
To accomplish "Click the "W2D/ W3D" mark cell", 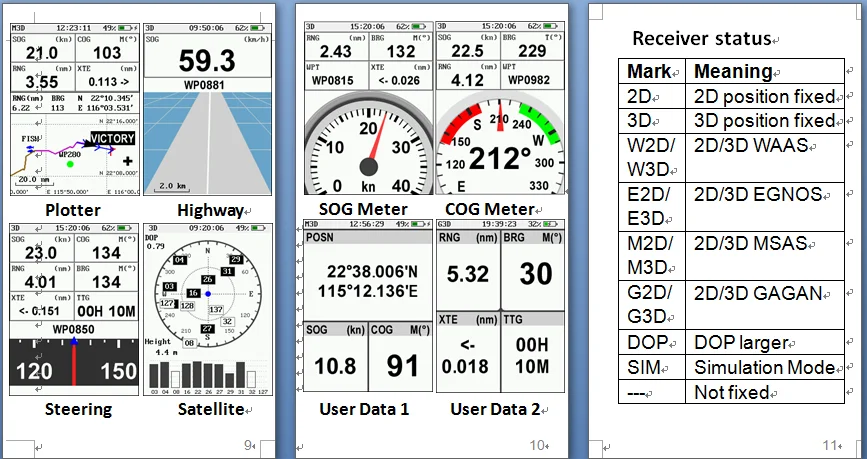I will click(x=652, y=158).
